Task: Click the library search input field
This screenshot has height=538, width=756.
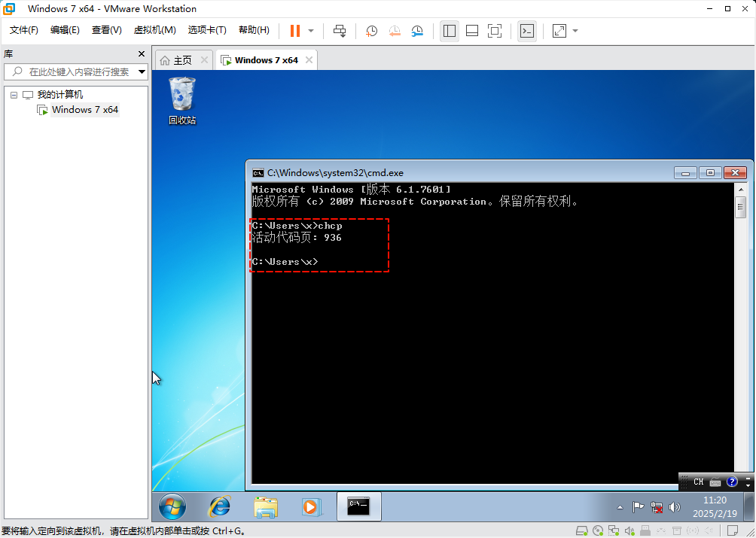Action: pyautogui.click(x=75, y=71)
